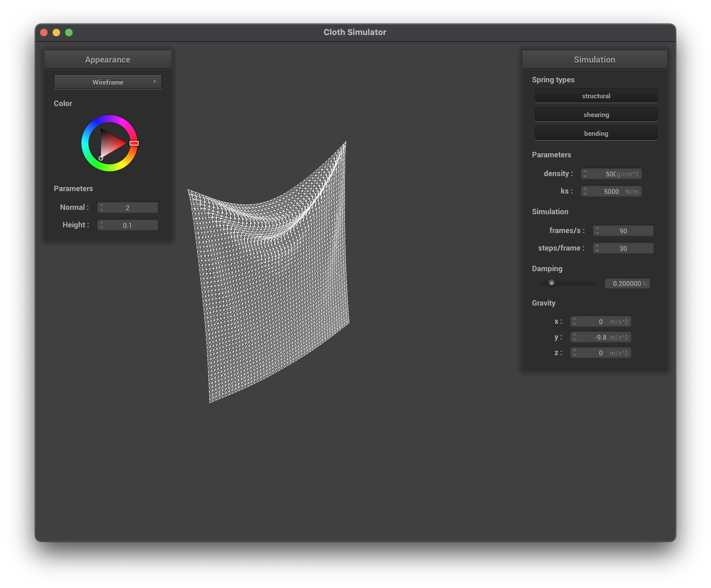Screen dimensions: 711x588
Task: Click the gravity x stepper arrows
Action: point(574,322)
